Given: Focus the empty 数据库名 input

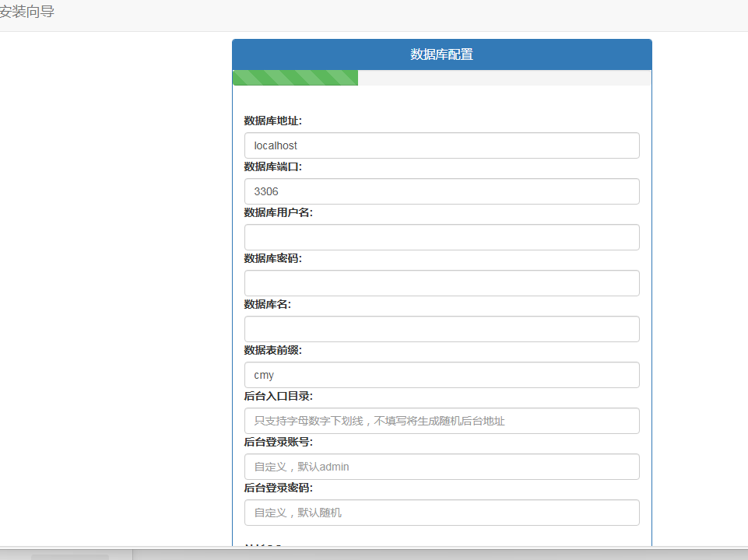Looking at the screenshot, I should point(442,329).
